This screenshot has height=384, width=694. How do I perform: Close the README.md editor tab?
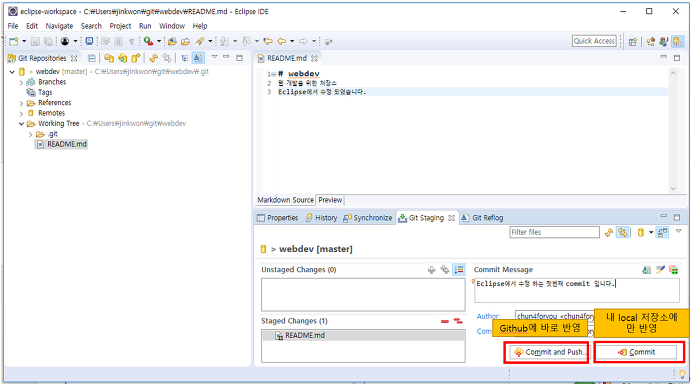pos(314,58)
